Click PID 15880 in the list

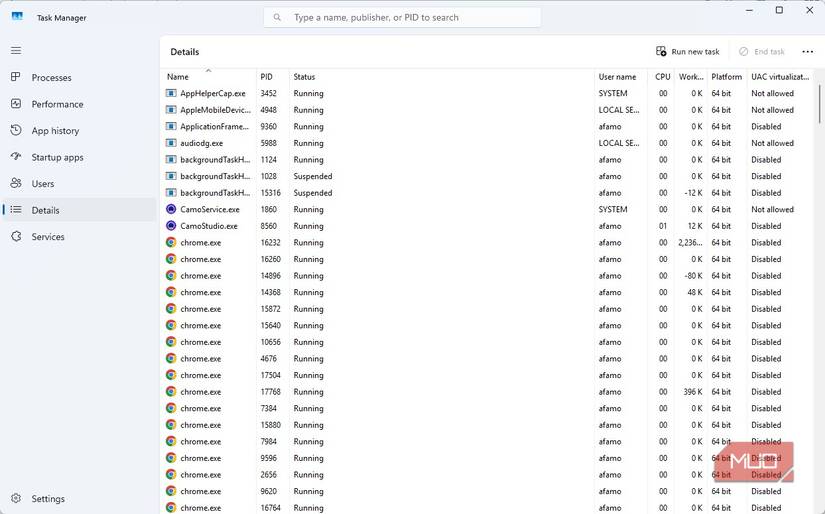click(270, 425)
